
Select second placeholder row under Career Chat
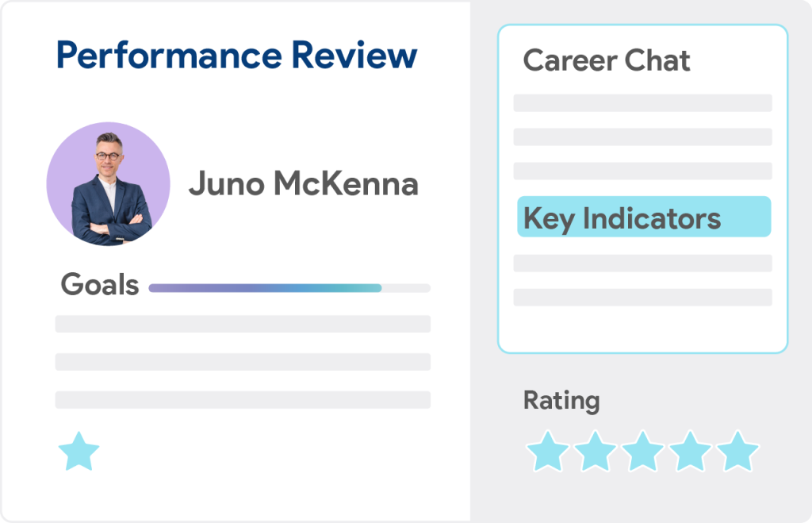point(642,137)
